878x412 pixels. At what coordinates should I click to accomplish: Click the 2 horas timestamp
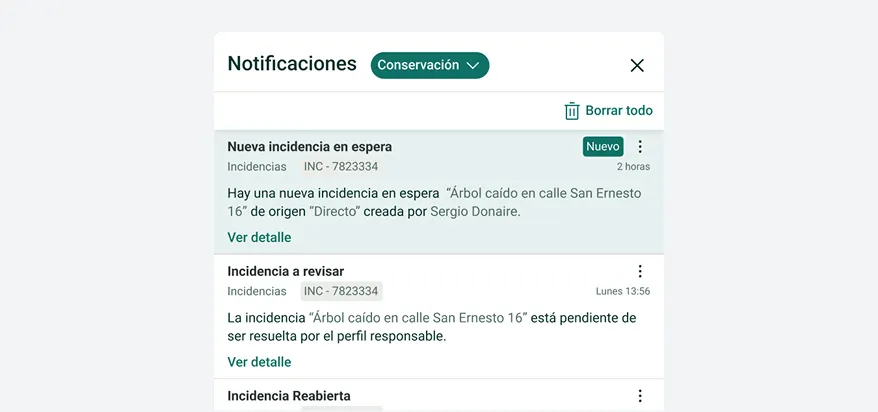(633, 167)
